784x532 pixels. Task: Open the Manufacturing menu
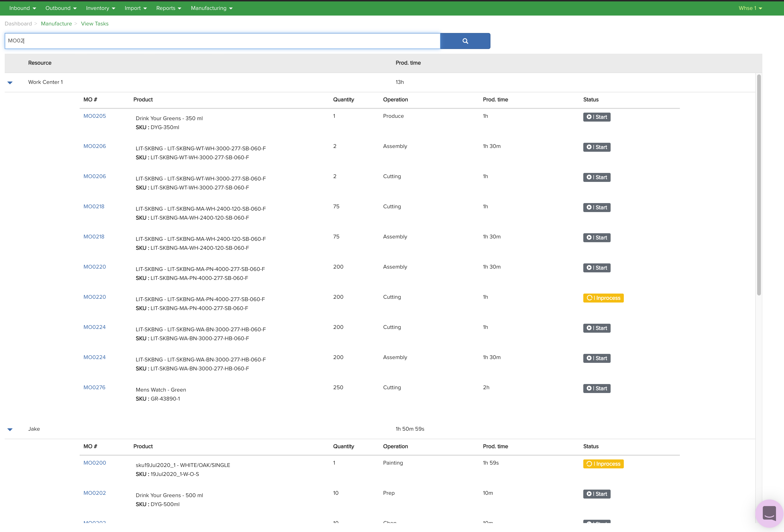212,8
